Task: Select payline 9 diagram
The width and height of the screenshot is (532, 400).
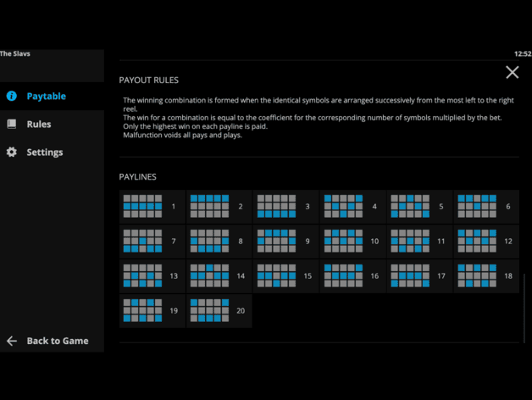Action: (x=276, y=241)
